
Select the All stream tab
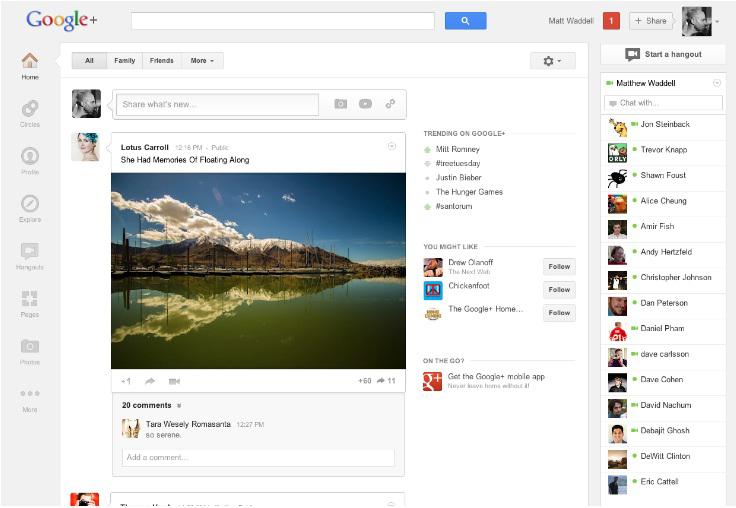89,61
